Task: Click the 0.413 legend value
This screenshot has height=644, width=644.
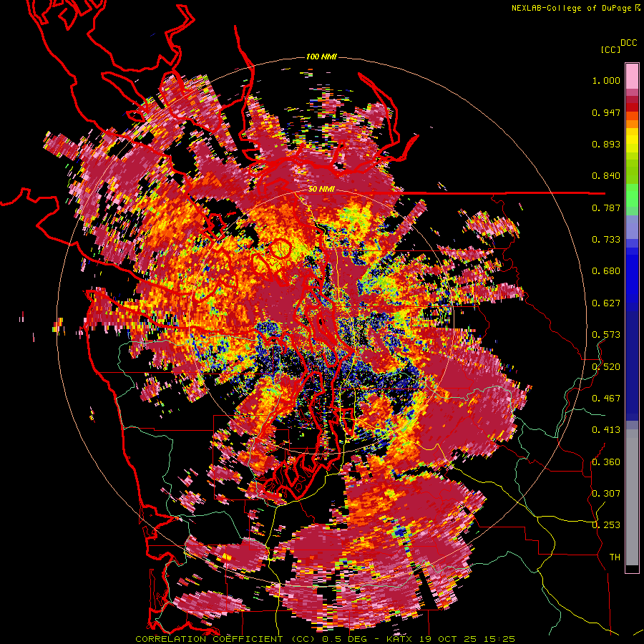Action: pyautogui.click(x=606, y=430)
